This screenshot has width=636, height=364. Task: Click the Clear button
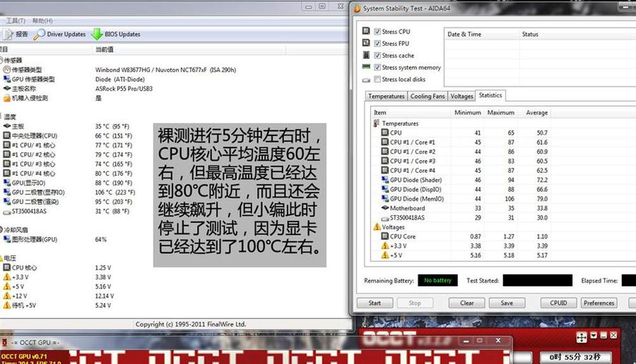(x=467, y=303)
